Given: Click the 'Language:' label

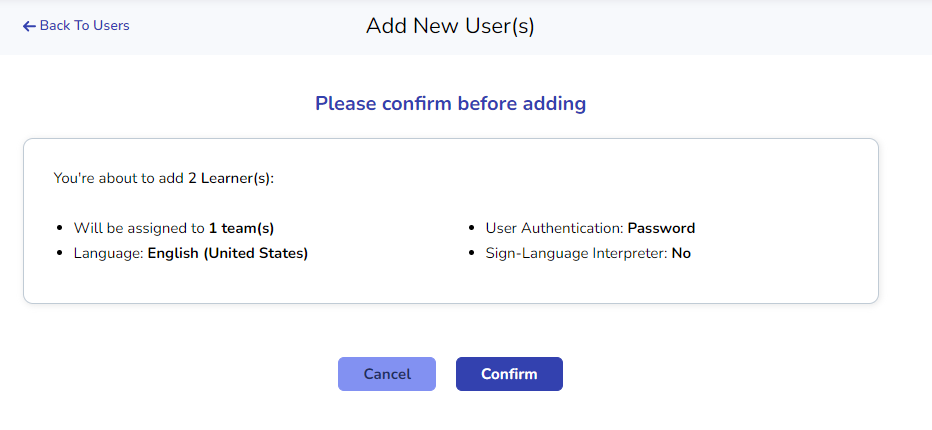Looking at the screenshot, I should coord(108,253).
